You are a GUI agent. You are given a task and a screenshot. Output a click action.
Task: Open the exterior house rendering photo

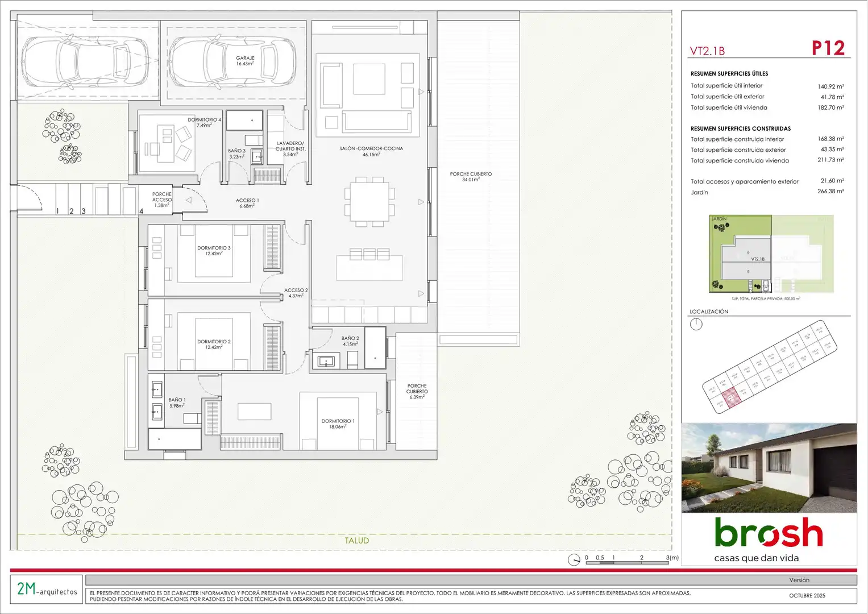[x=769, y=467]
